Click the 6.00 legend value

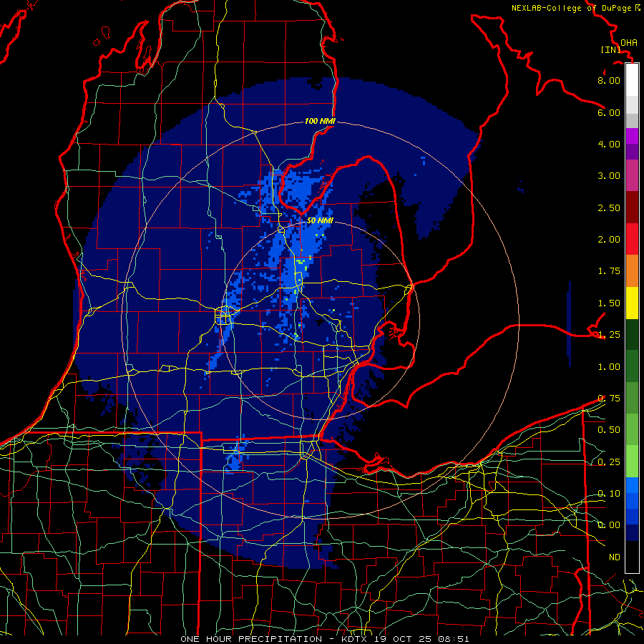[609, 112]
